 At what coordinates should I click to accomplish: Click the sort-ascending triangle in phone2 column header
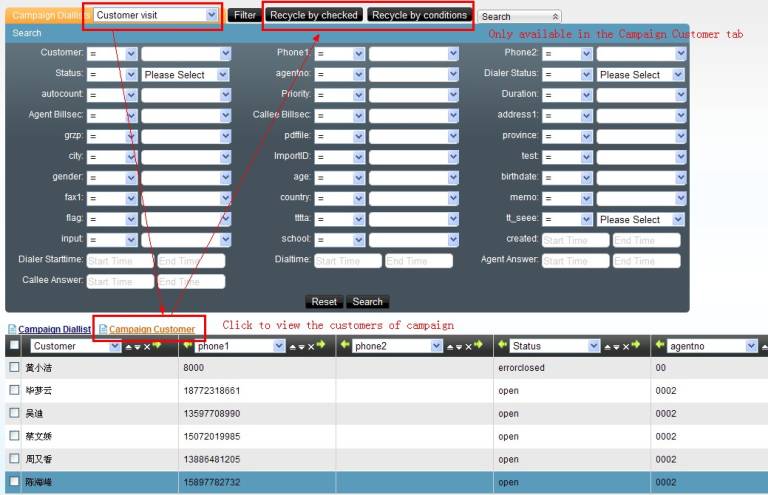[x=447, y=346]
